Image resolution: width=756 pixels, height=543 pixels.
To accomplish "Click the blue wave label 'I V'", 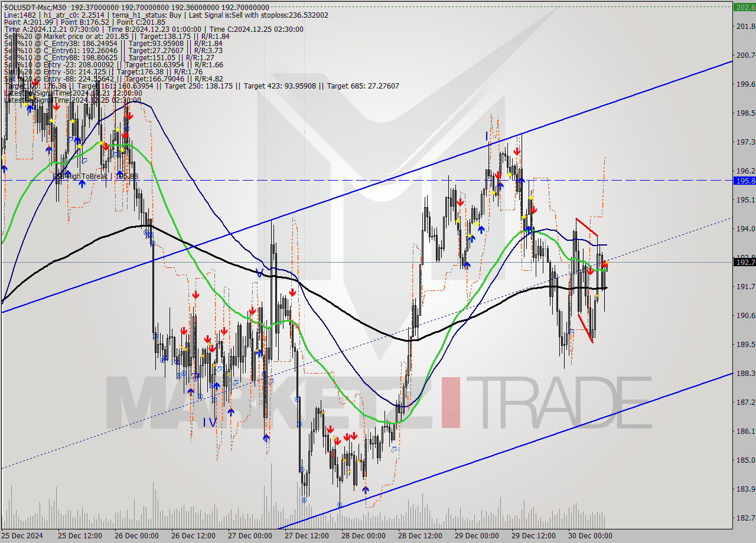I will 210,422.
